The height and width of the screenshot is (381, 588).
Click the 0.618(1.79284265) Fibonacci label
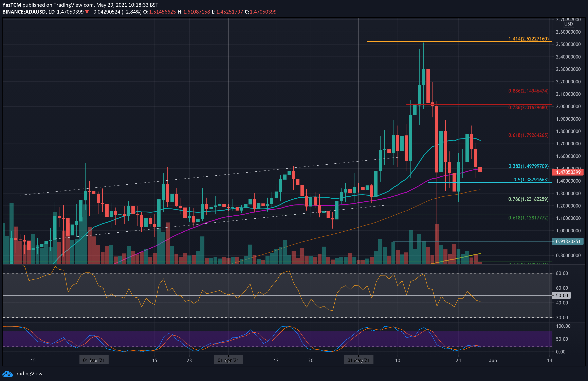click(529, 135)
